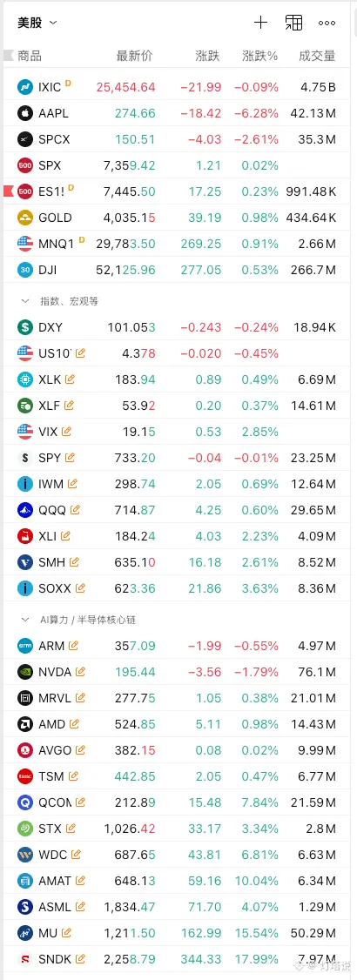Toggle the red flag on ES1! row

pyautogui.click(x=8, y=191)
